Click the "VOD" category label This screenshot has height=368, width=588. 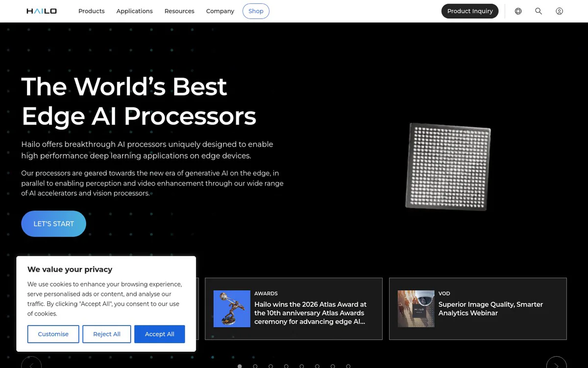[444, 293]
